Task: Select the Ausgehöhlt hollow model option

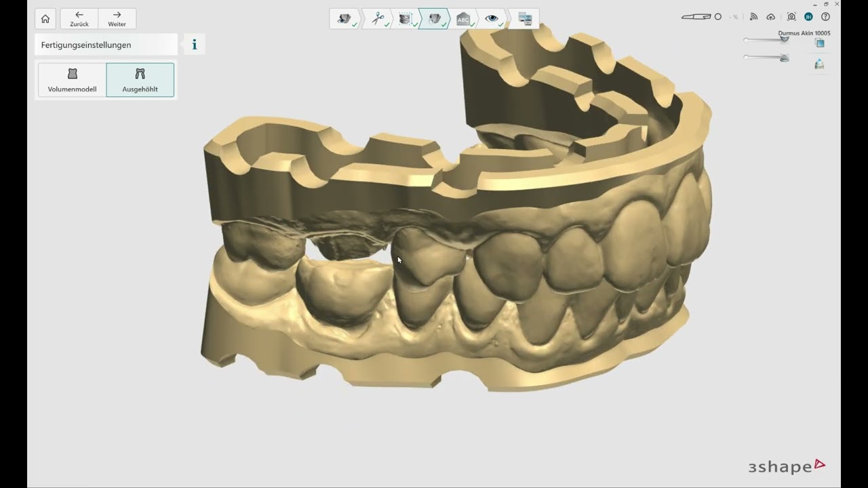Action: 140,80
